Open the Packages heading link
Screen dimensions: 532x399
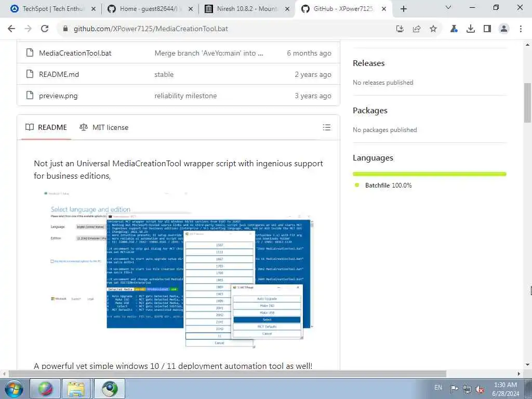[x=370, y=111]
